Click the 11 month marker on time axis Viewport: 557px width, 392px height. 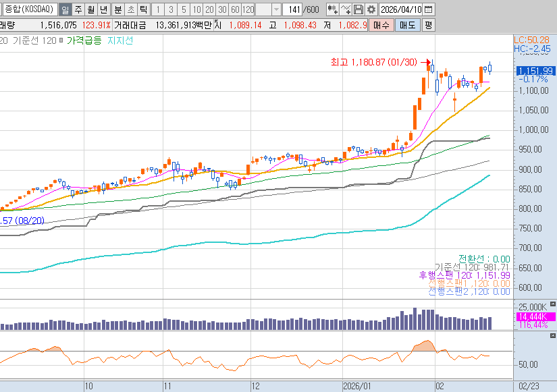167,386
